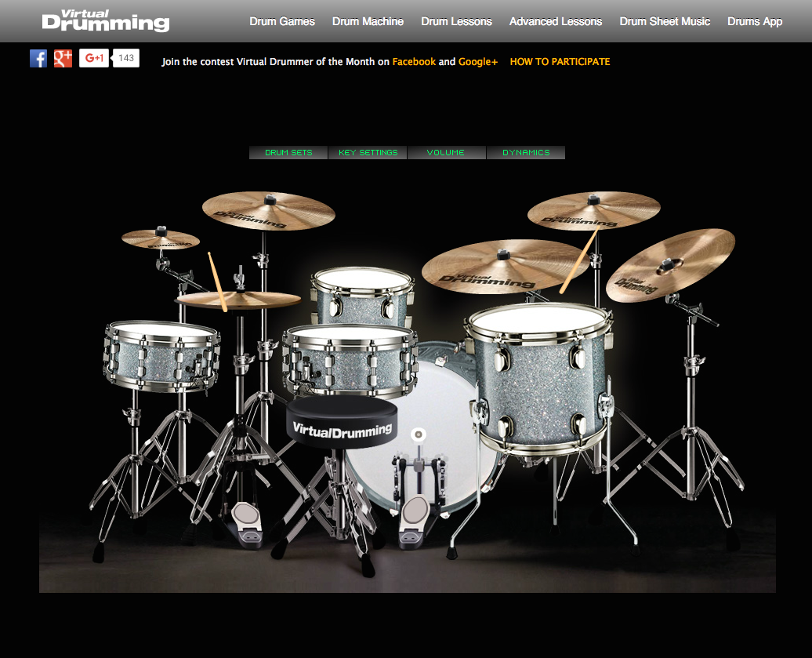Screen dimensions: 812x658
Task: Open the Drum Lessons menu
Action: point(456,21)
